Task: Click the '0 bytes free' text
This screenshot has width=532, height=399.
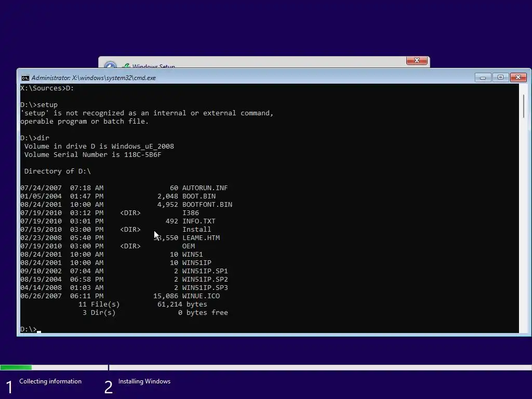Action: 203,312
